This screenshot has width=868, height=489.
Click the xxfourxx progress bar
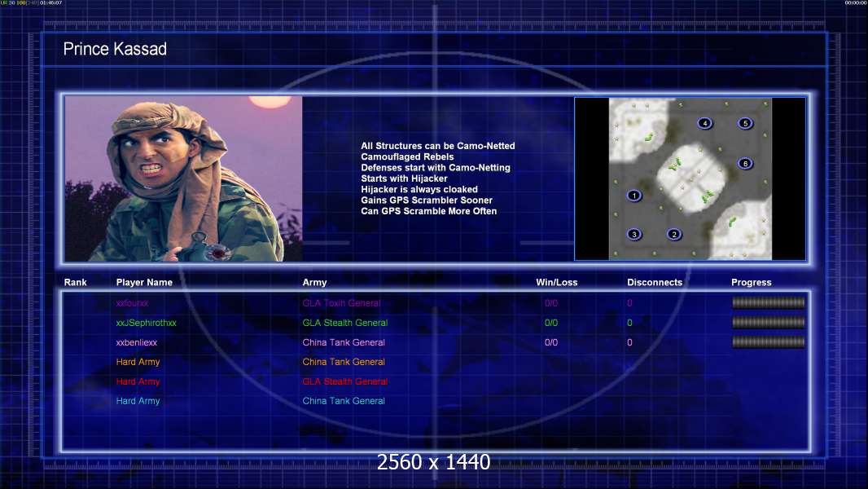(x=769, y=302)
